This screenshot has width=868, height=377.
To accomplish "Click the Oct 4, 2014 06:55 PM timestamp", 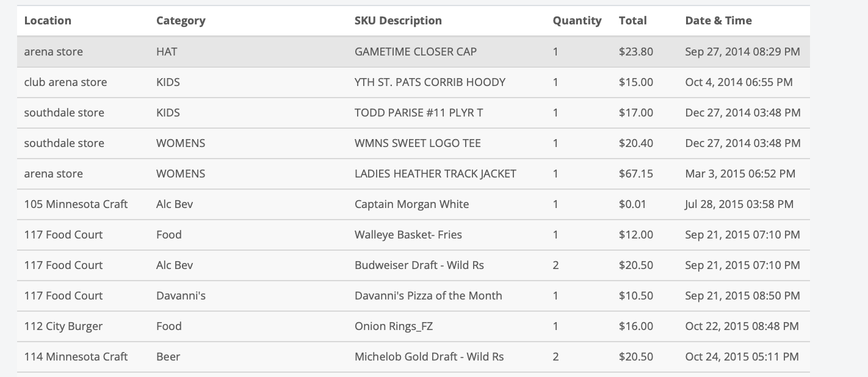I will [739, 82].
